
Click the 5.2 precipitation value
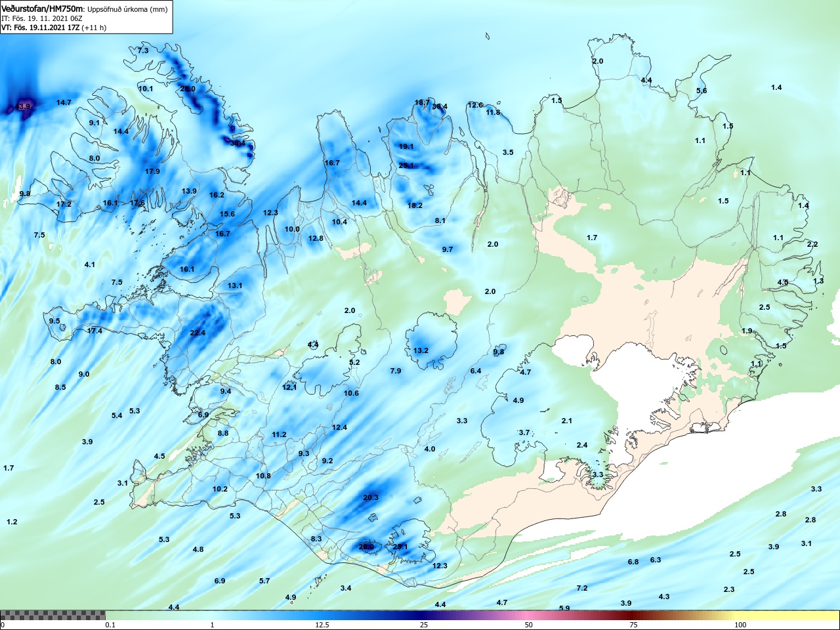(354, 362)
